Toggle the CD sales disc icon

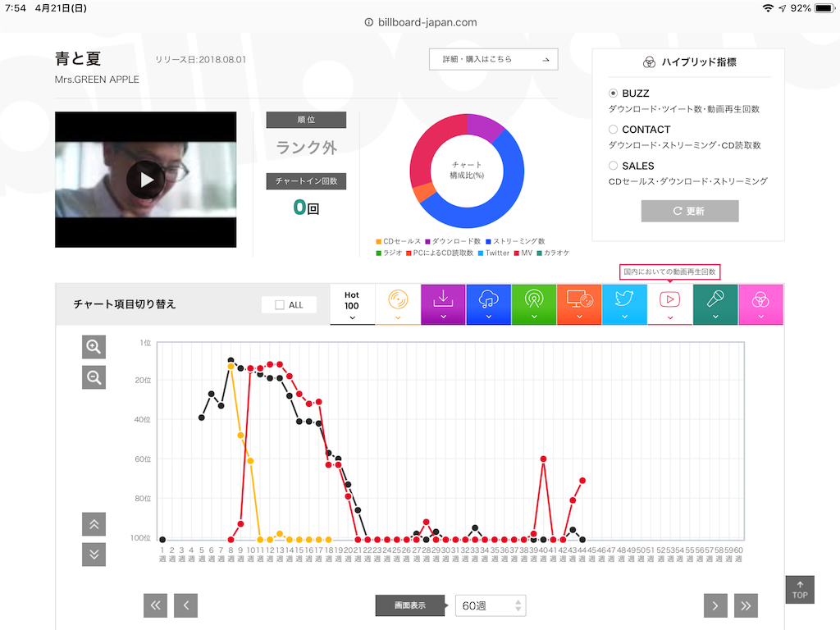pyautogui.click(x=398, y=305)
